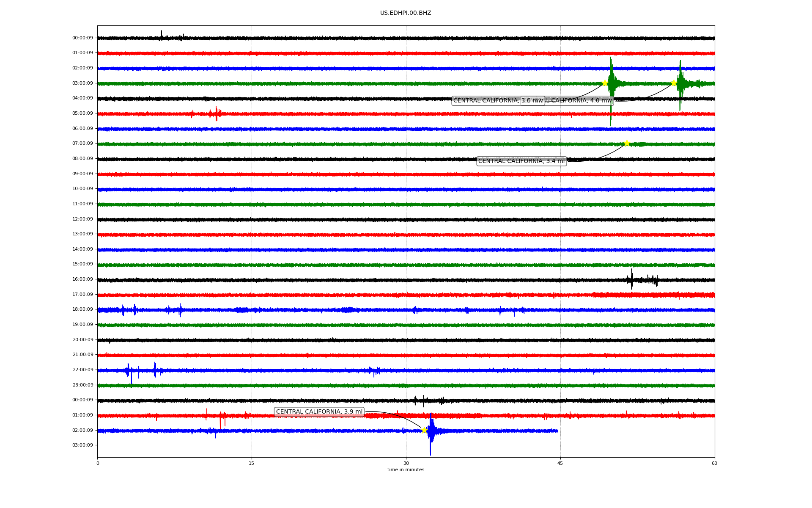Select the 18:00:09 row label
Screen dimensions: 812x508
click(82, 309)
